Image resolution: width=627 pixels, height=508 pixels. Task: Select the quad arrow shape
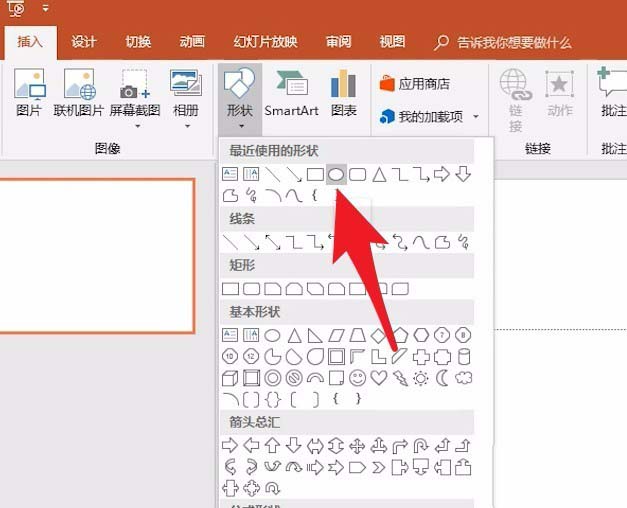point(357,446)
